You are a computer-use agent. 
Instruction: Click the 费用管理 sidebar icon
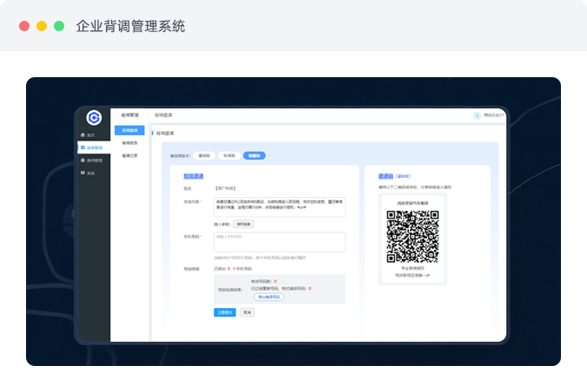pos(82,160)
